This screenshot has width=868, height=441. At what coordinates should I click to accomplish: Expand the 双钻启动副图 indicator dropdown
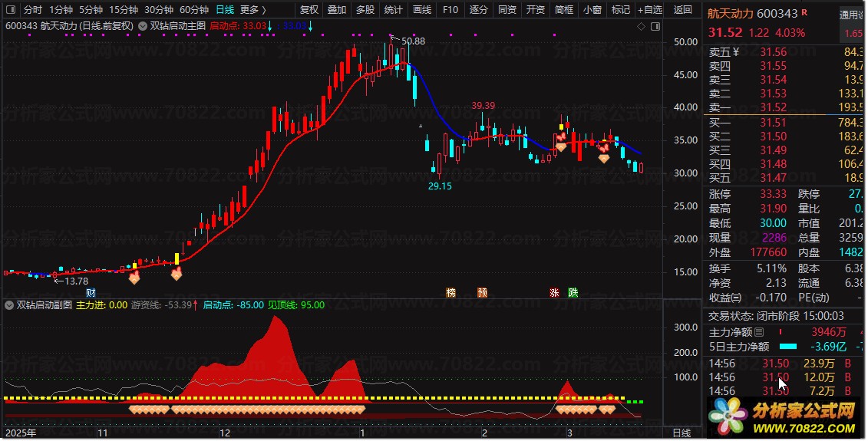(x=9, y=304)
